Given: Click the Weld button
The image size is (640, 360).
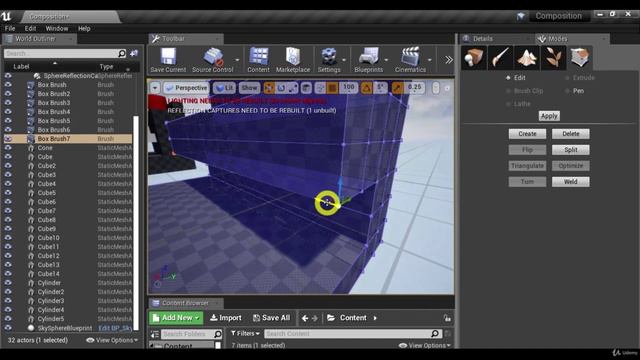Looking at the screenshot, I should 571,182.
